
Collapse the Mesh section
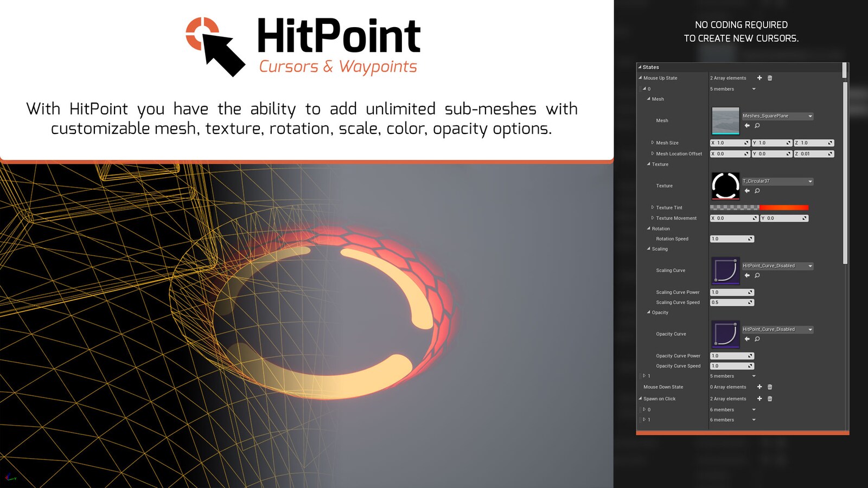pyautogui.click(x=649, y=99)
